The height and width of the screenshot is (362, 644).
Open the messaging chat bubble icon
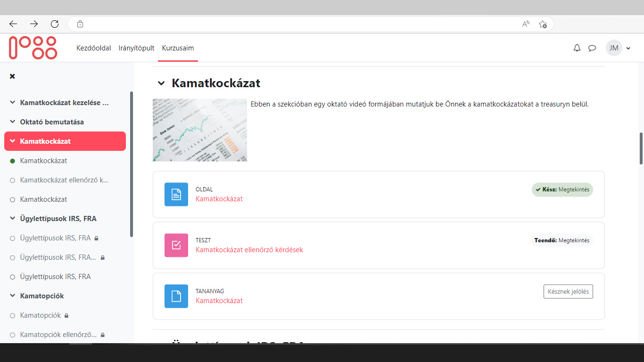pyautogui.click(x=593, y=48)
